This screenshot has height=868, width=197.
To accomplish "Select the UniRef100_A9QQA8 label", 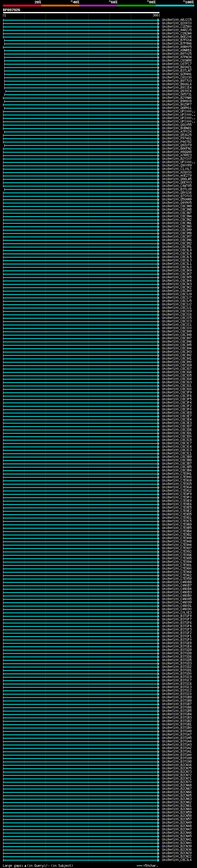I will tap(177, 151).
